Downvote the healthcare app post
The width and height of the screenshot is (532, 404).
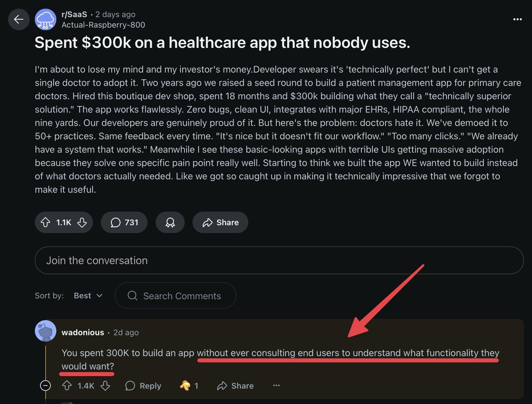coord(82,222)
